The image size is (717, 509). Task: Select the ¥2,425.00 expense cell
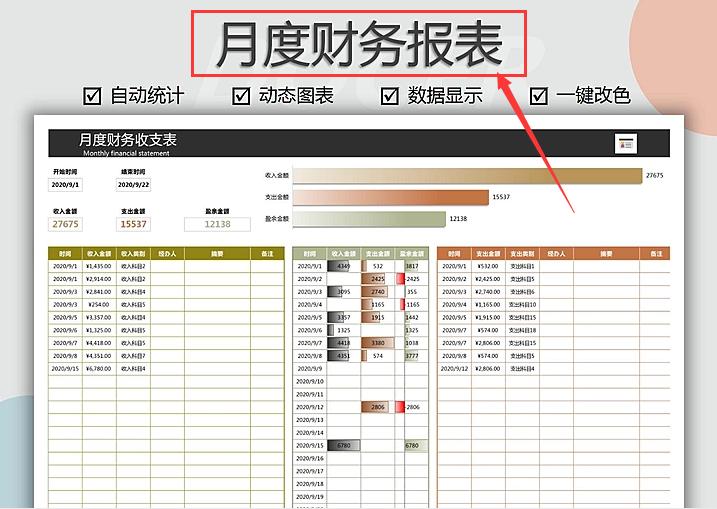pos(488,279)
